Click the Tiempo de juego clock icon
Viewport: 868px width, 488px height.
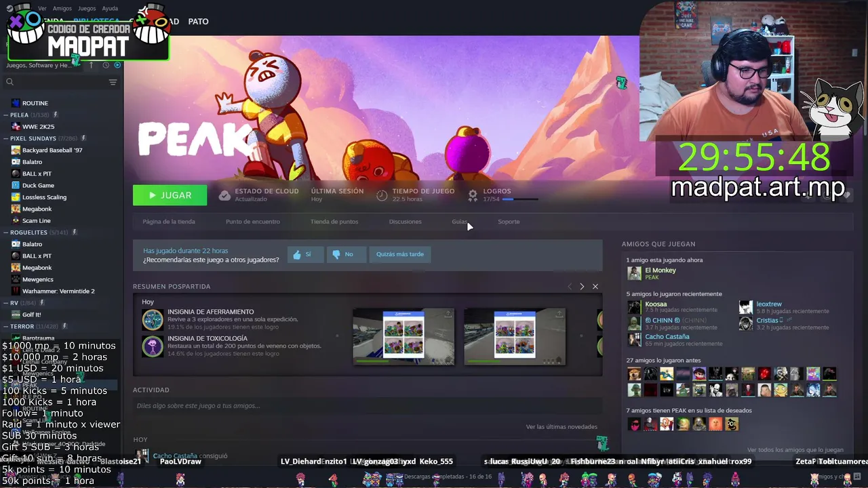pyautogui.click(x=382, y=195)
